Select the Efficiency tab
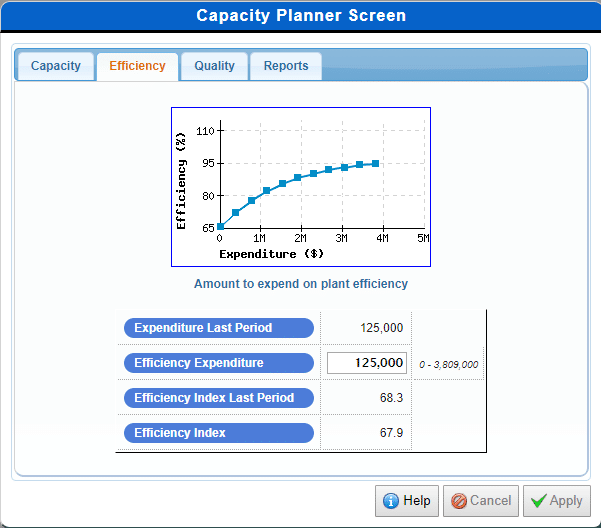The image size is (601, 528). 137,66
